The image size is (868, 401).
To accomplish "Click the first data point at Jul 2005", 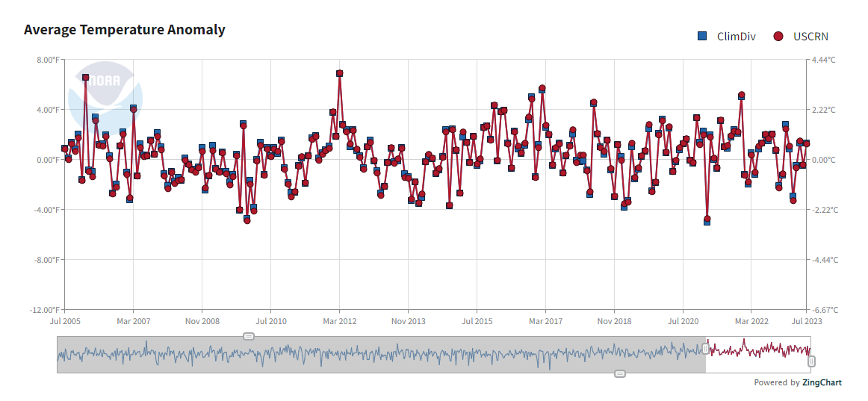I will 64,149.
